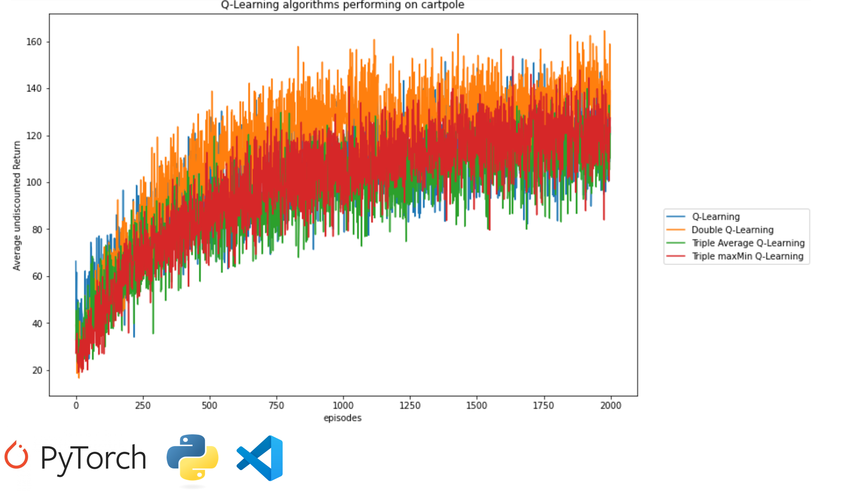Click the 1000 tick on the x-axis

tap(343, 405)
